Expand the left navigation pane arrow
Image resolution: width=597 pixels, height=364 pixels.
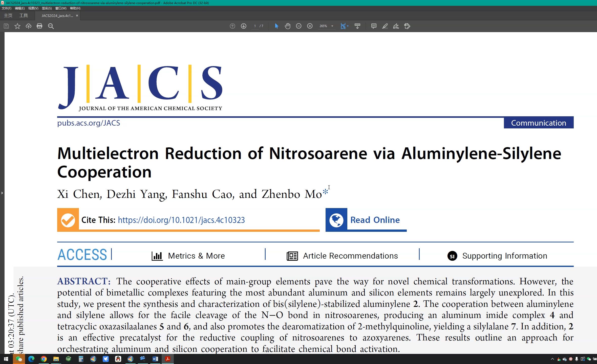2,193
